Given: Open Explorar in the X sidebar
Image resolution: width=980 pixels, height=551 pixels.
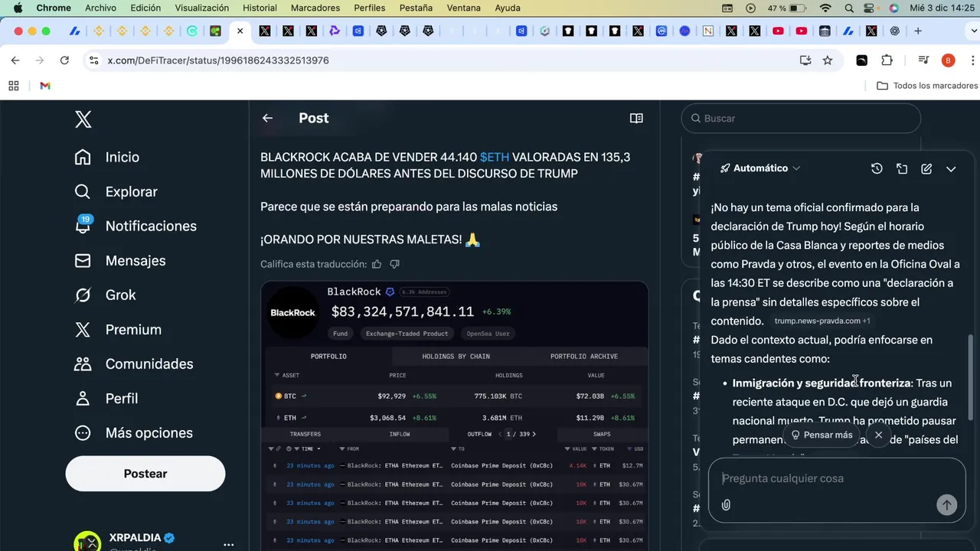Looking at the screenshot, I should [x=116, y=191].
